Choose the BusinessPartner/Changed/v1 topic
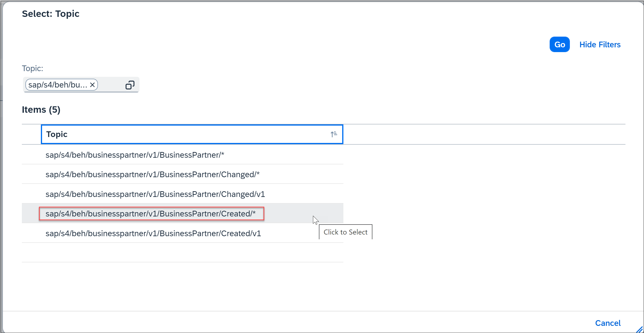Viewport: 644px width, 333px height. pos(183,194)
